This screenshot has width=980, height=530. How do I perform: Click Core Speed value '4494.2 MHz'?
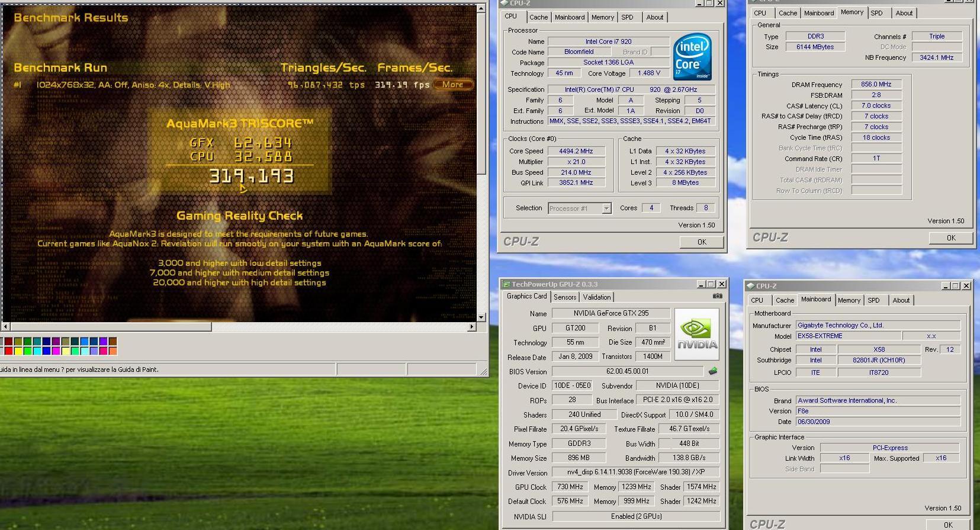576,151
